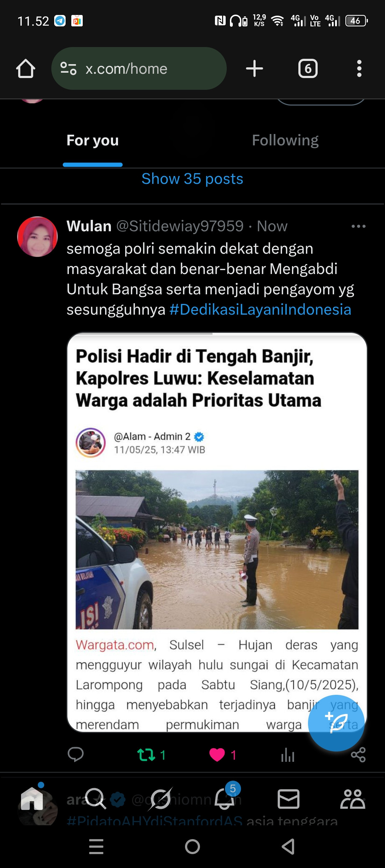Open Grok from bottom navigation
The height and width of the screenshot is (868, 385).
160,799
